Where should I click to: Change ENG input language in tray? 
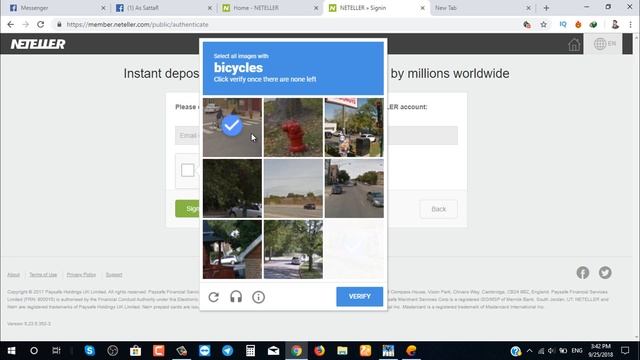coord(577,351)
